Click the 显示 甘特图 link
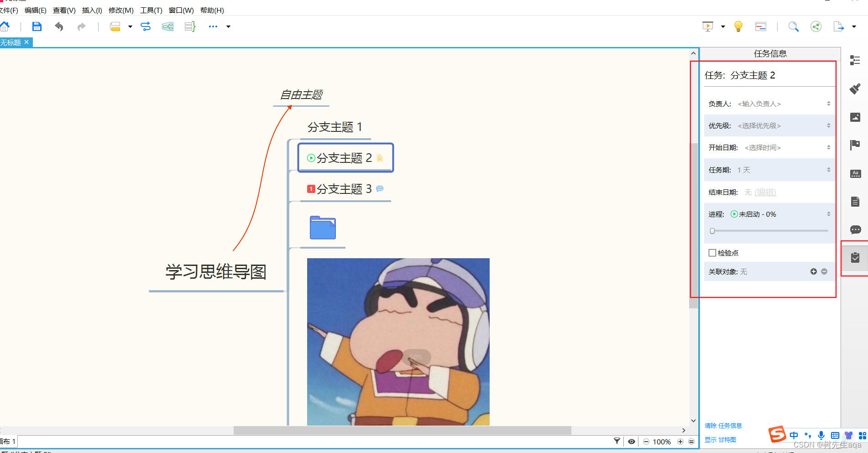This screenshot has width=868, height=453. point(720,440)
